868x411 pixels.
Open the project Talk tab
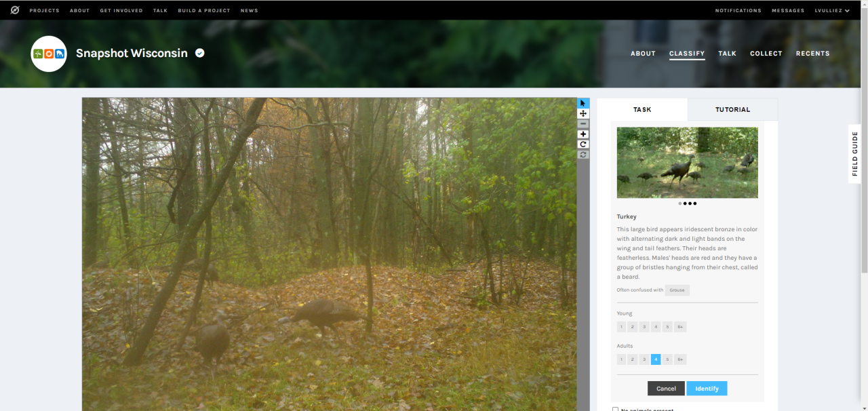pyautogui.click(x=727, y=54)
